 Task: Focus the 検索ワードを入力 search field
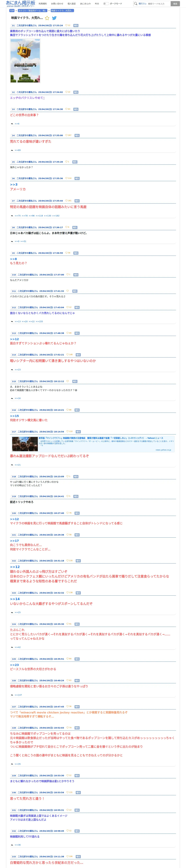(159, 4)
